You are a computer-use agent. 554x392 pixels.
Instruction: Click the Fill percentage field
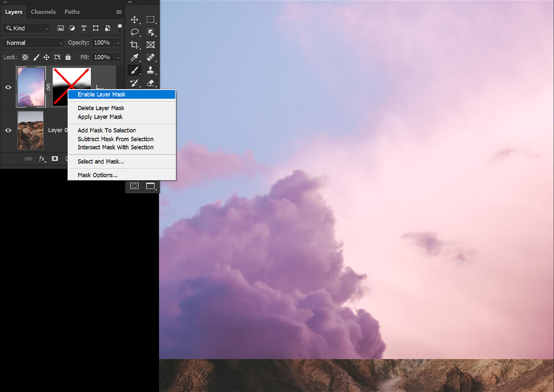(x=102, y=57)
